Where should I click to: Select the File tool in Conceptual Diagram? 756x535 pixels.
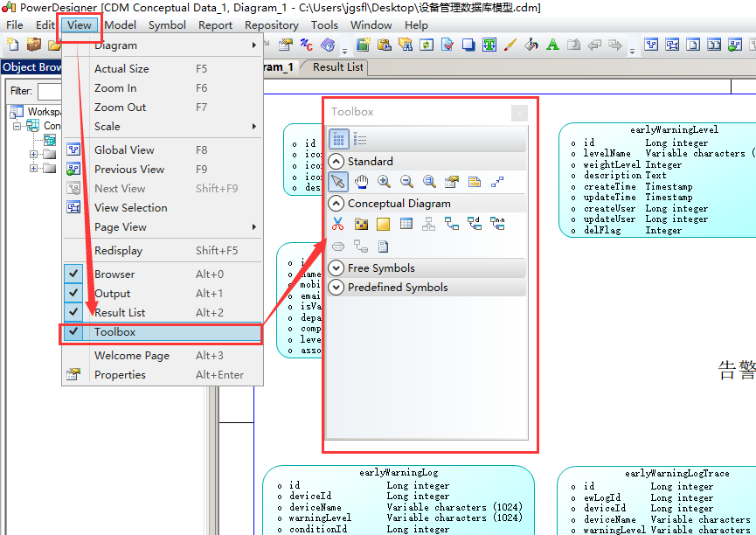(384, 247)
